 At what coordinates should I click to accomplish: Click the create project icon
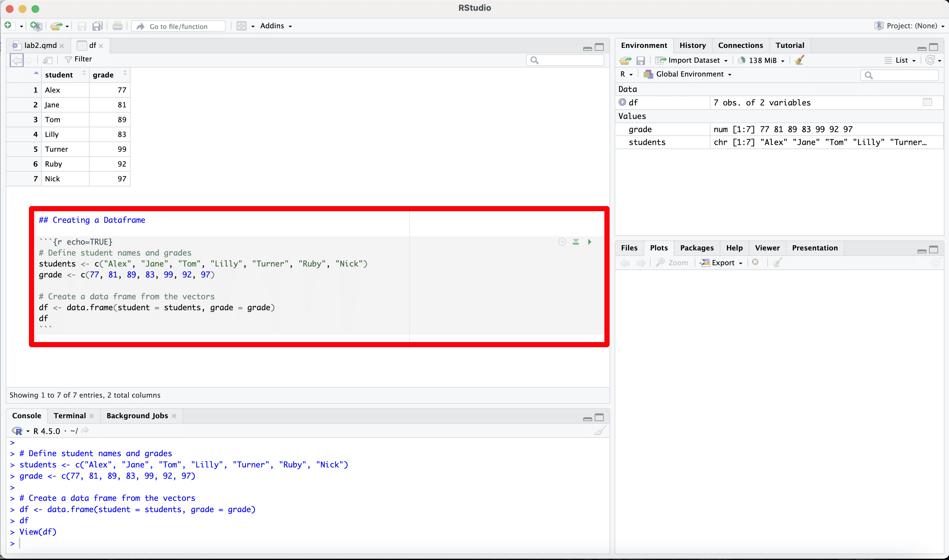click(36, 26)
